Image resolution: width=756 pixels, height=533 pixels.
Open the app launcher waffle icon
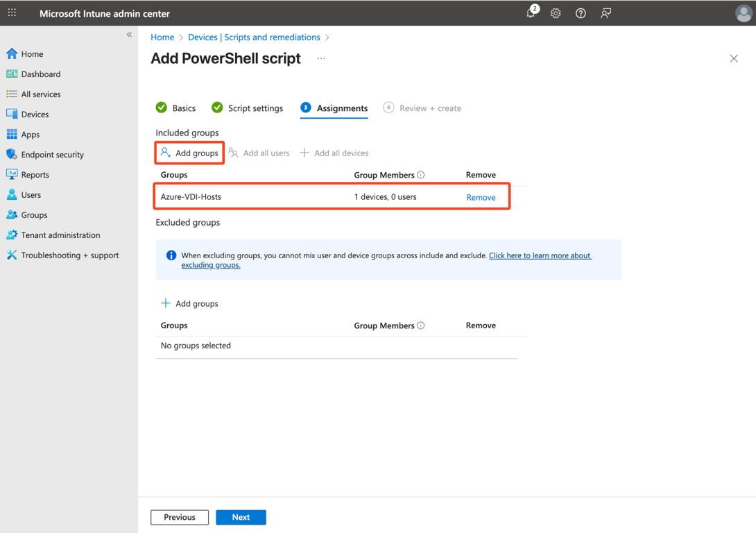tap(12, 13)
